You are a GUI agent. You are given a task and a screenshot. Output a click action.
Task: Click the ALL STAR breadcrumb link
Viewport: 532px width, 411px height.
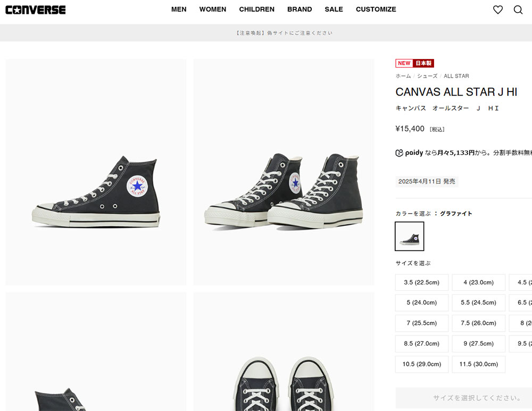point(456,76)
